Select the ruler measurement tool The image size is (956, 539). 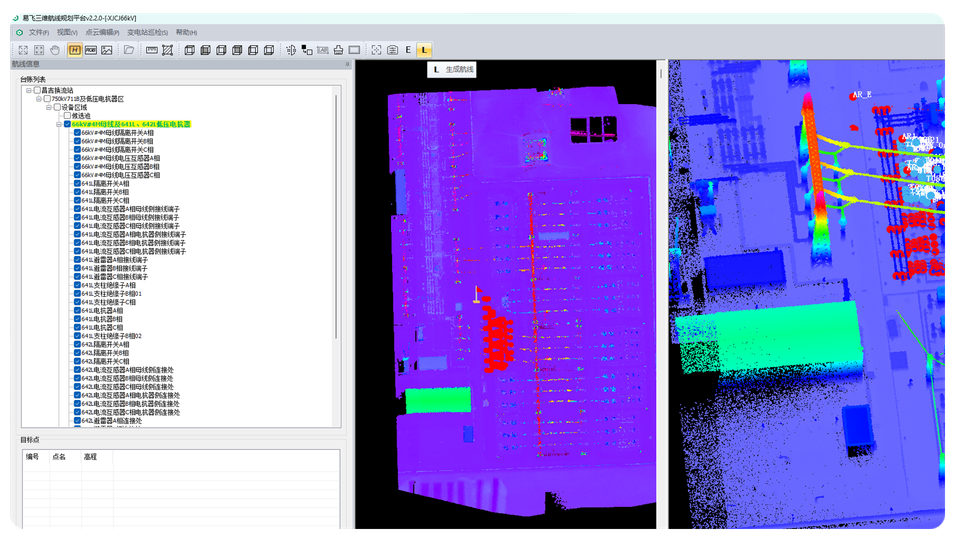point(152,50)
